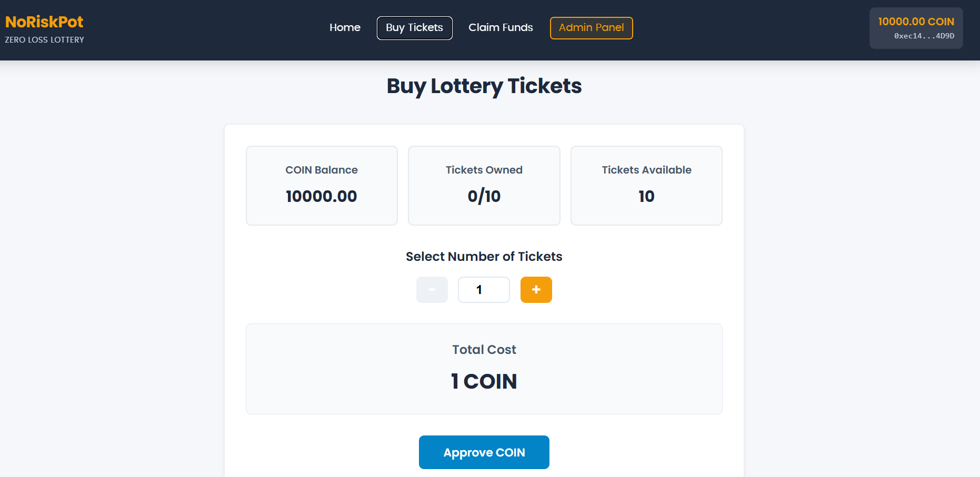Open the Admin Panel
Image resolution: width=980 pixels, height=477 pixels.
pos(591,28)
